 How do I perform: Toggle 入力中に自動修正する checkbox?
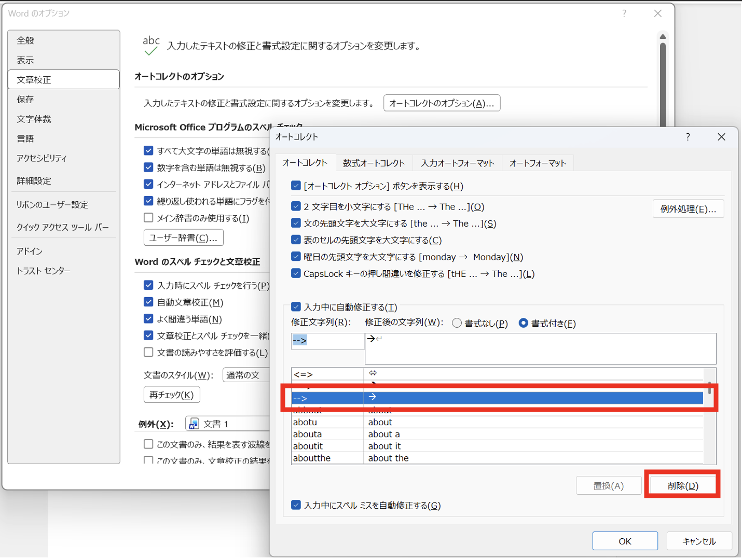[296, 307]
